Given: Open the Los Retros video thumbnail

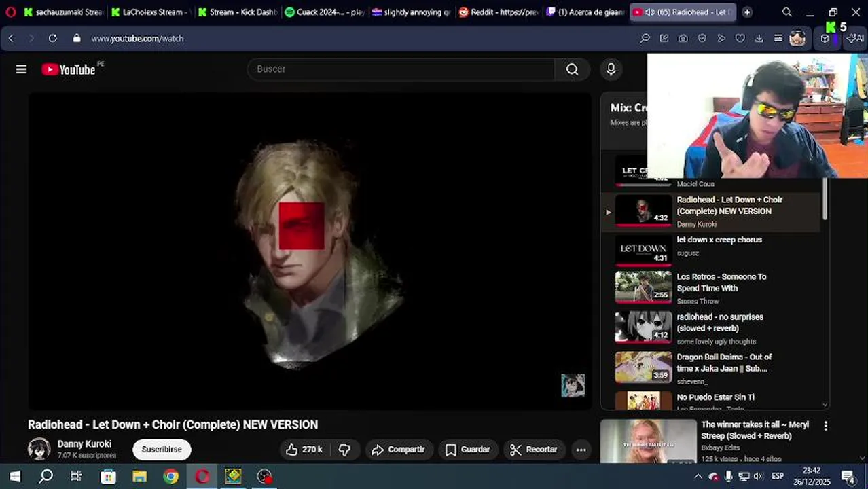Looking at the screenshot, I should coord(643,287).
